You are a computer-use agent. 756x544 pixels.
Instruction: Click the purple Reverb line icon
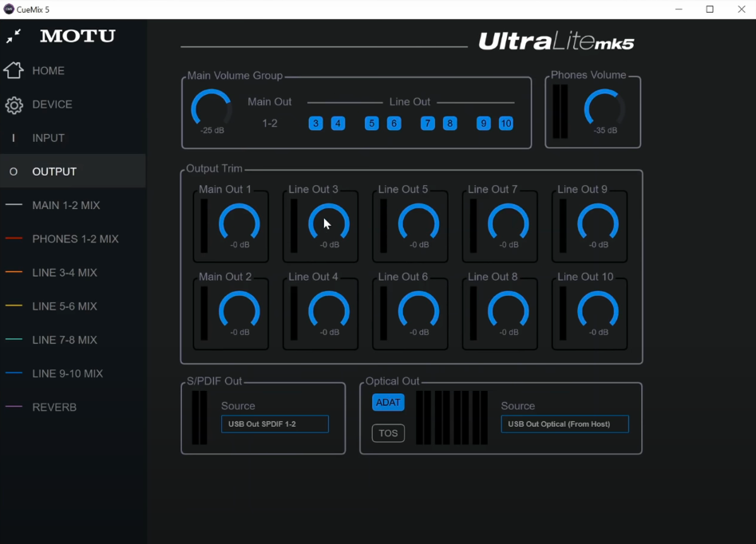(x=14, y=407)
